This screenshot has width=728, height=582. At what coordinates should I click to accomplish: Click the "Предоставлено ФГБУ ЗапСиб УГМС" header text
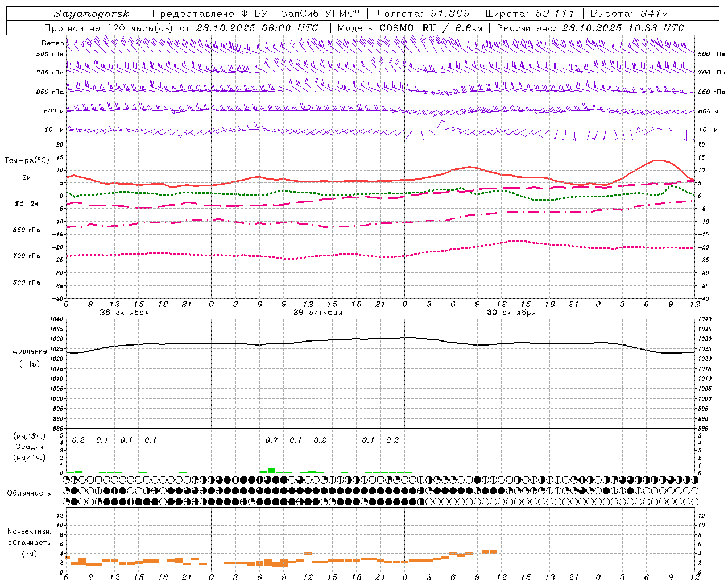(x=257, y=14)
